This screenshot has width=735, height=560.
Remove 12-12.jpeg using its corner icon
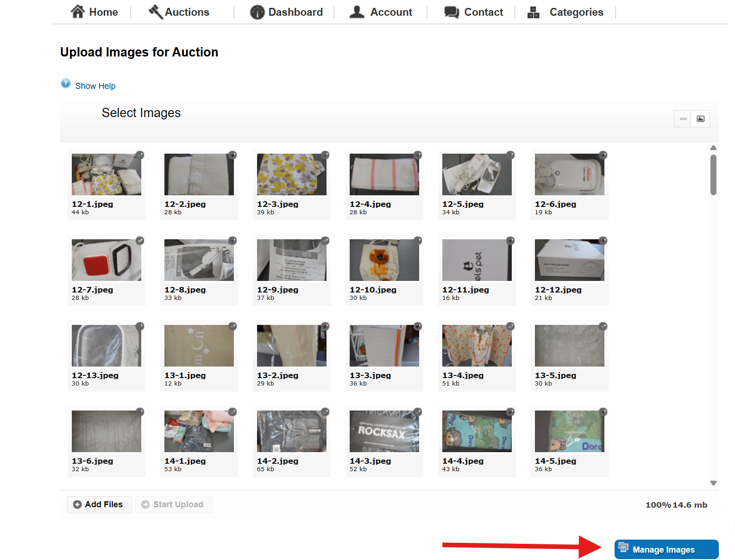[x=603, y=241]
